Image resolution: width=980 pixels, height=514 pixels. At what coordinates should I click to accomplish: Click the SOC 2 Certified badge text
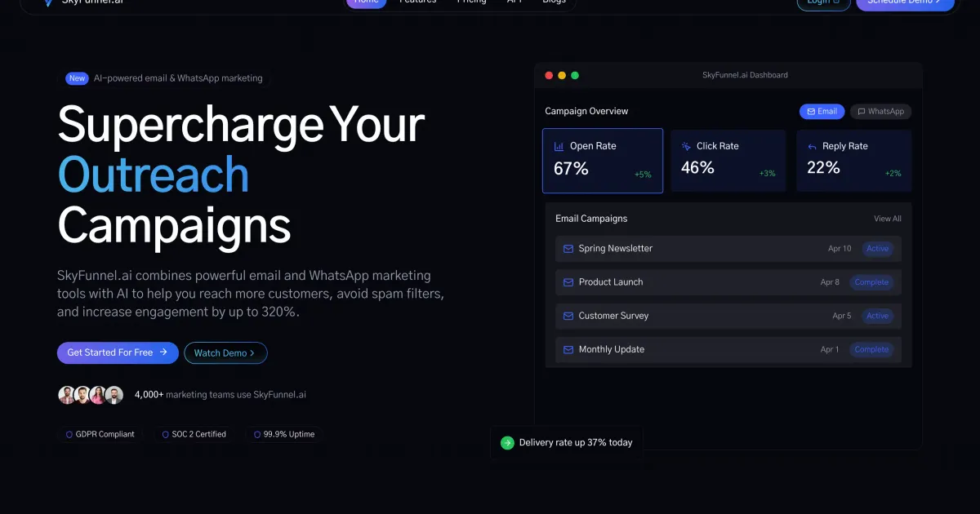[199, 435]
